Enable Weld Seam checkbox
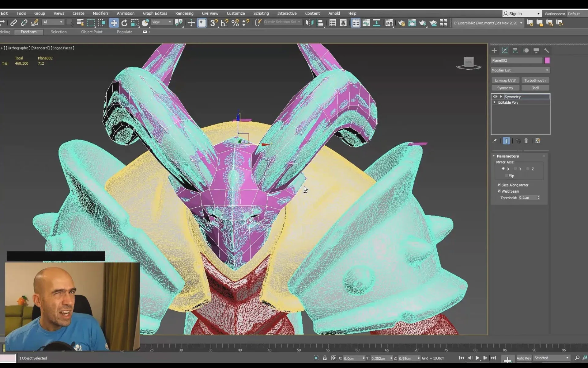The width and height of the screenshot is (588, 368). (499, 191)
